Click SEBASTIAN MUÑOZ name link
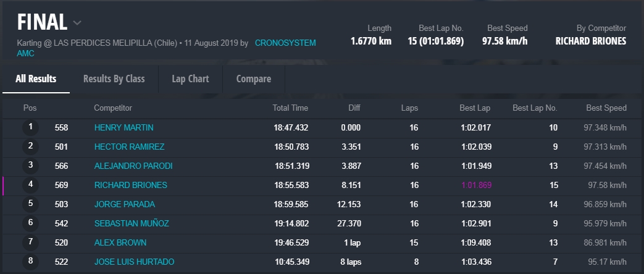This screenshot has height=274, width=644. point(132,224)
